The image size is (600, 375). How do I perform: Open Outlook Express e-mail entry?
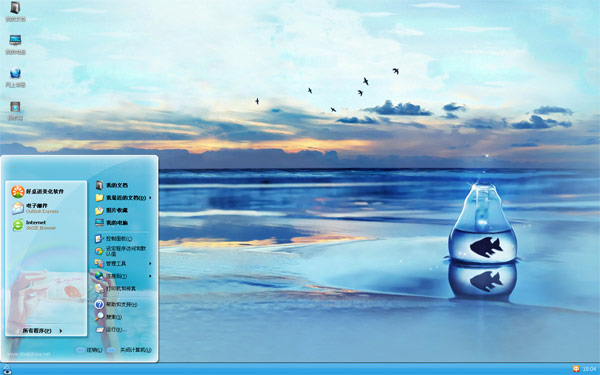(35, 208)
